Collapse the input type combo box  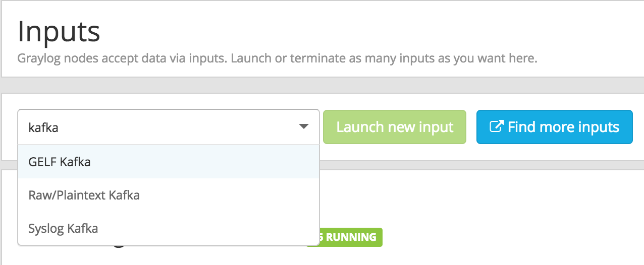[303, 127]
